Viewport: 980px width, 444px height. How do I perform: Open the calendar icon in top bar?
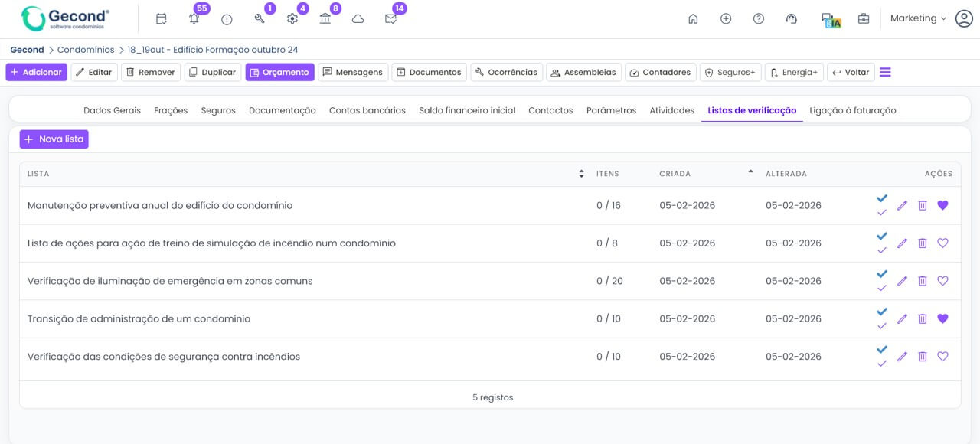tap(162, 18)
